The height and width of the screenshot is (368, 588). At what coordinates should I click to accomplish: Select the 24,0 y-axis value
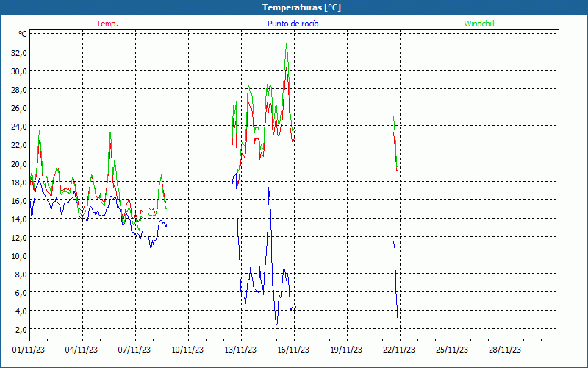pos(19,126)
